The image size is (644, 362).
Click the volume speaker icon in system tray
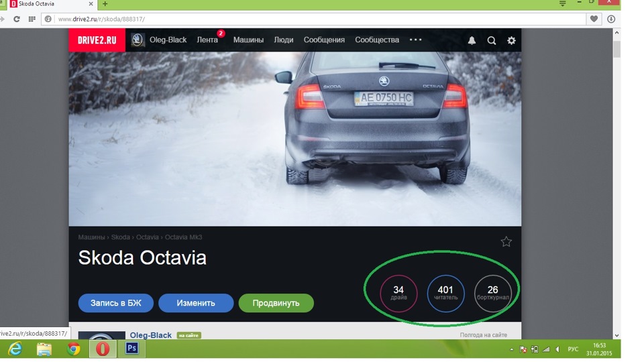pyautogui.click(x=557, y=349)
